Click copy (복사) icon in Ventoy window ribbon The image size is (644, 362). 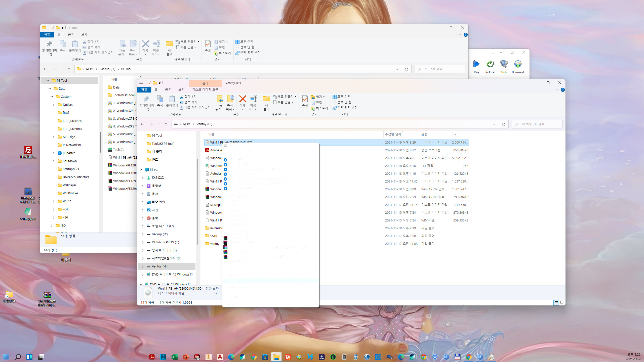pos(160,101)
